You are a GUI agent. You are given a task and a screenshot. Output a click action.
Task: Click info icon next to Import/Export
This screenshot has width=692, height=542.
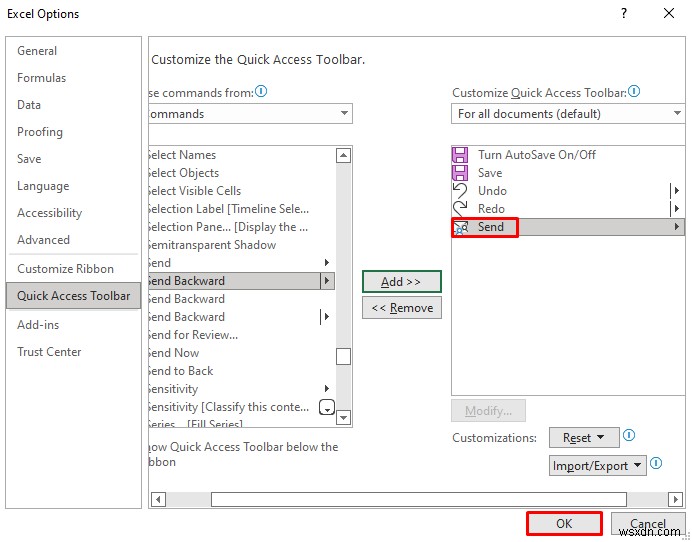(655, 465)
